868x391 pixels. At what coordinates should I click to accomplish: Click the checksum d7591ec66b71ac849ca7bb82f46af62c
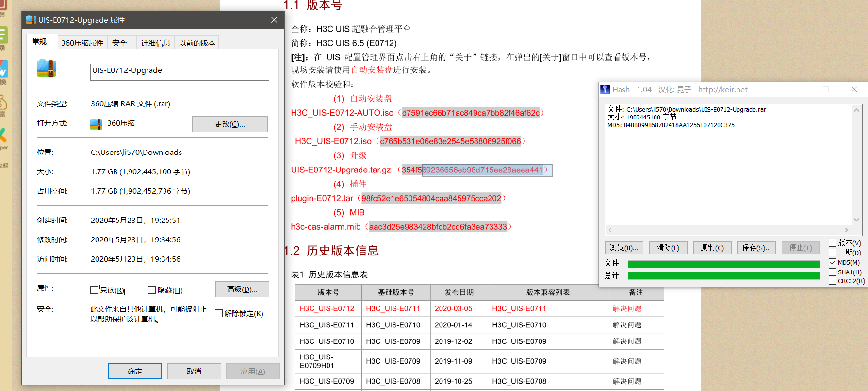click(x=471, y=113)
